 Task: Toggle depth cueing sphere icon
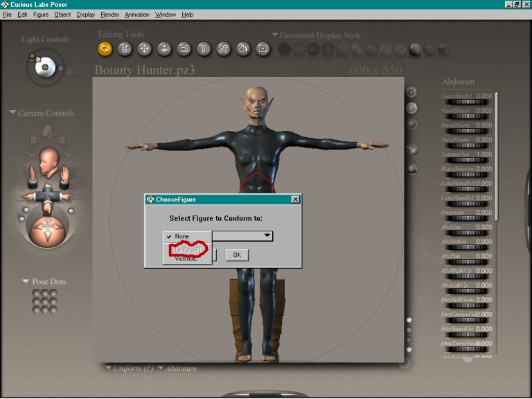tap(411, 150)
